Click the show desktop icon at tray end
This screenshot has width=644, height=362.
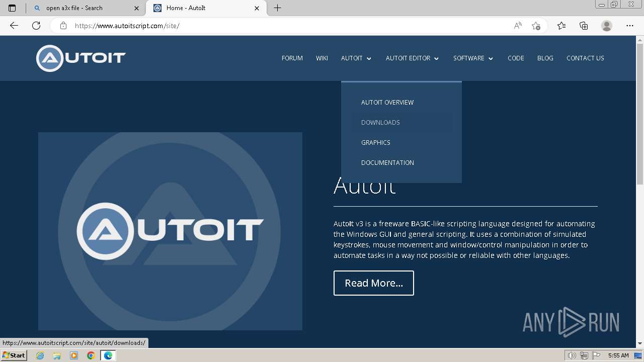pos(638,355)
